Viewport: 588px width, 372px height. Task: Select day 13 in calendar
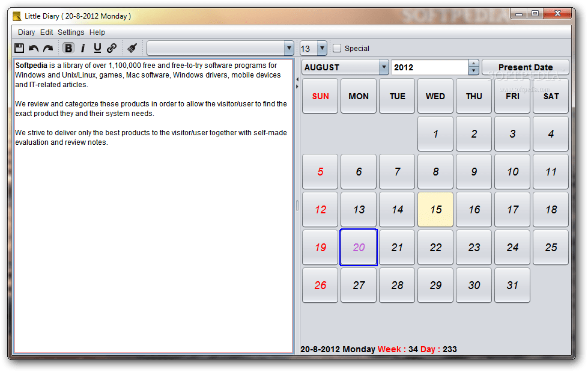point(359,210)
